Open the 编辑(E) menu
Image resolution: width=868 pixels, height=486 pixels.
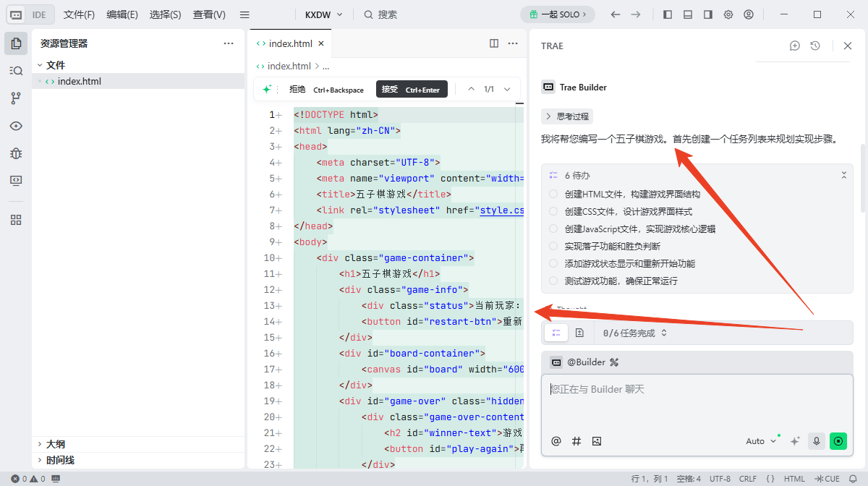point(122,14)
